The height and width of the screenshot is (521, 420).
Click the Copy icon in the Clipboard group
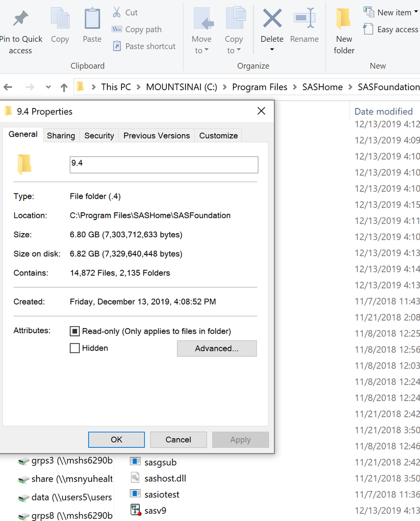60,18
